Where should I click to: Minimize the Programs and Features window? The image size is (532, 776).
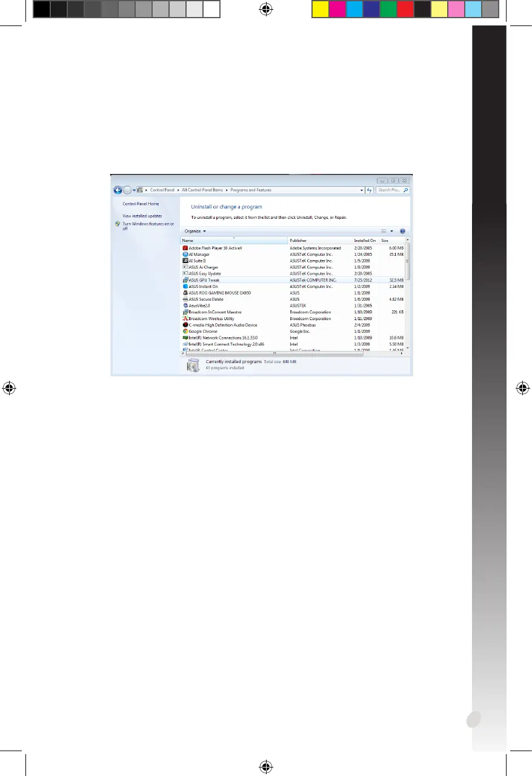pos(382,181)
